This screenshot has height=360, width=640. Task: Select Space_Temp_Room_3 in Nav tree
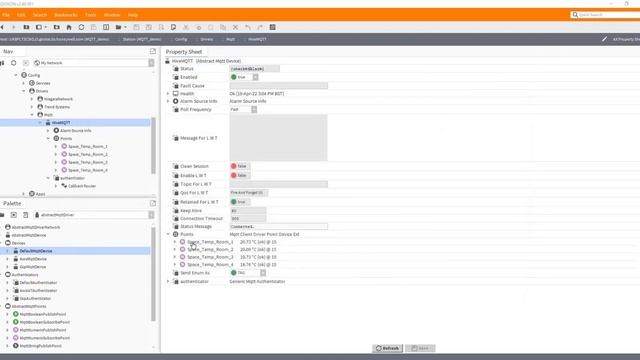tap(88, 162)
